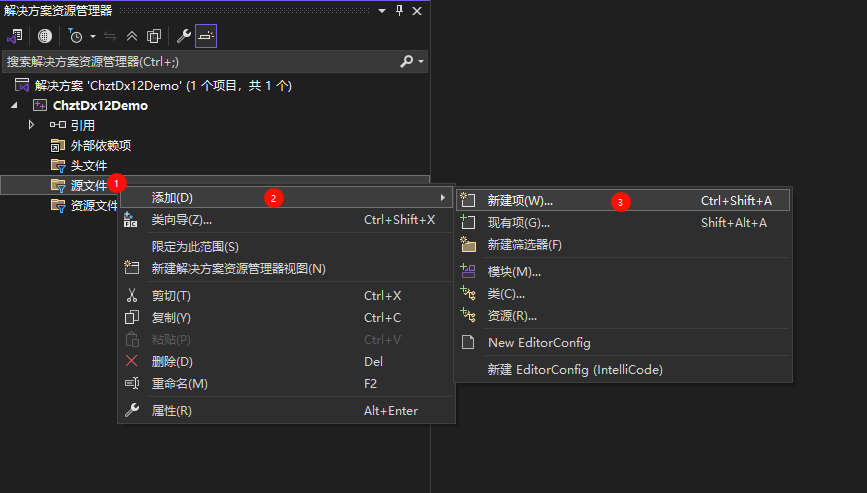Collapse all nodes using the toolbar double-chevron icon
This screenshot has height=493, width=867.
(x=132, y=36)
